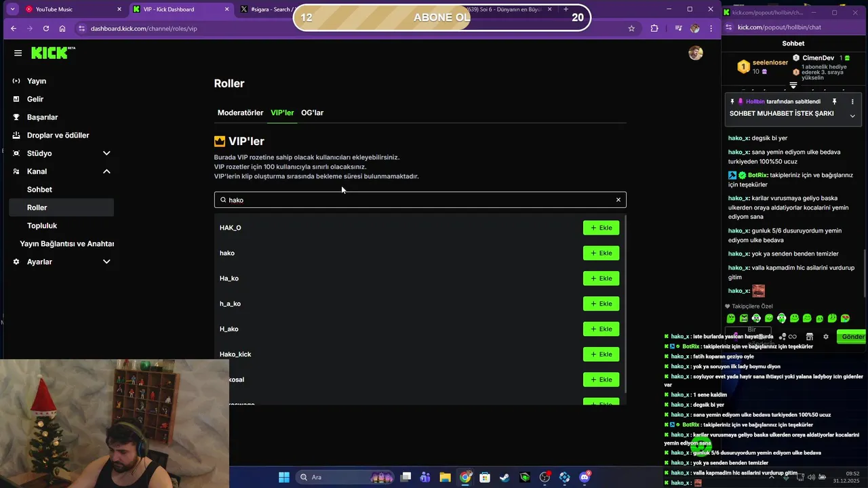The width and height of the screenshot is (868, 488).
Task: Click seelenloser in chat leaderboard
Action: tap(770, 62)
